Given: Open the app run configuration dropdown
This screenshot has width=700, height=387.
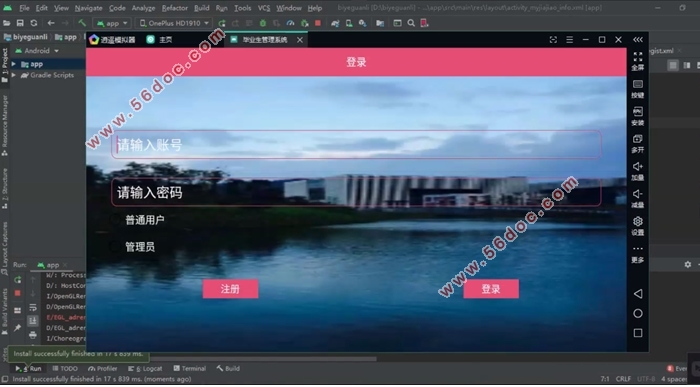Looking at the screenshot, I should click(112, 23).
